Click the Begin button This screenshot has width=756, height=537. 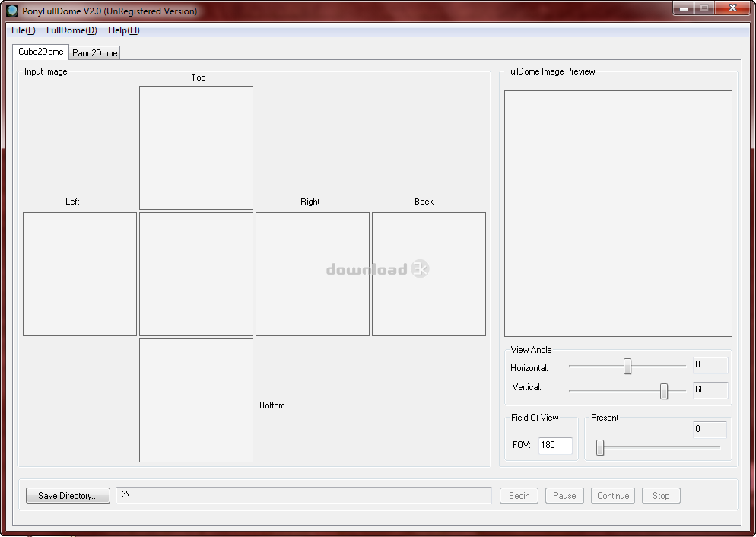pos(519,495)
